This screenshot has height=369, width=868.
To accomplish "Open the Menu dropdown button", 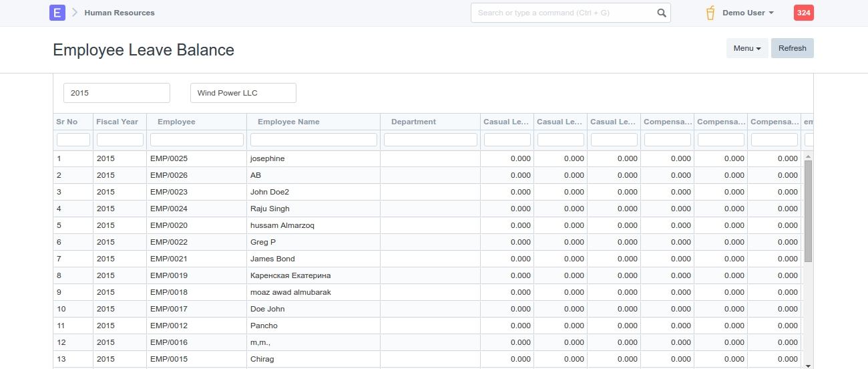I will 746,48.
